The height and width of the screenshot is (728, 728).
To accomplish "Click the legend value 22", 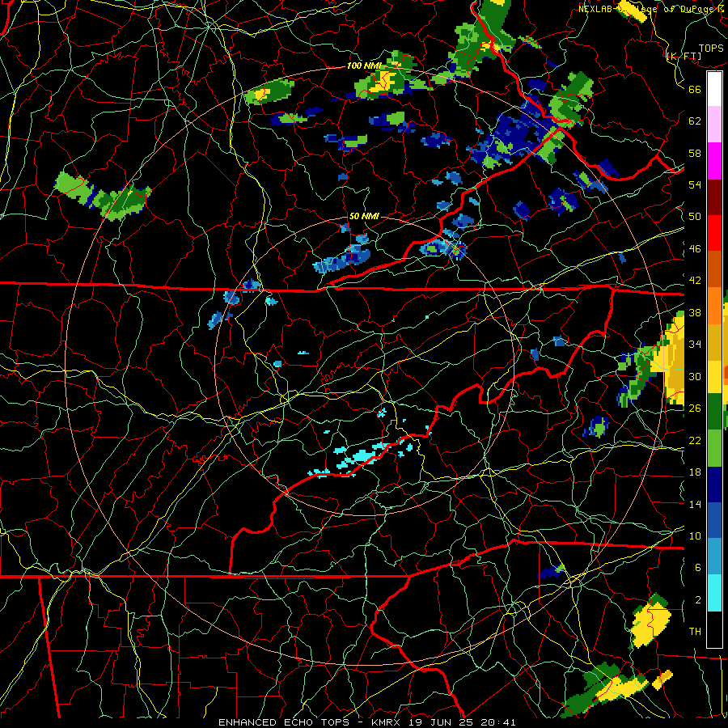I will (x=695, y=441).
